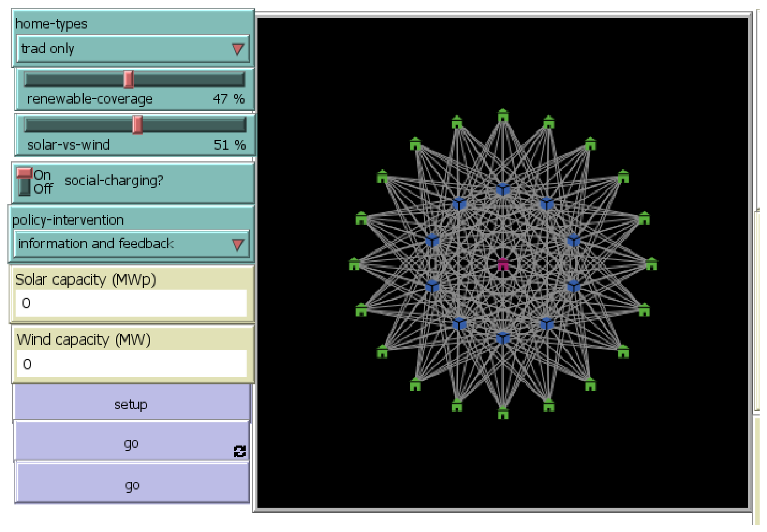Click the Solar capacity (MWp) value box

(x=131, y=303)
